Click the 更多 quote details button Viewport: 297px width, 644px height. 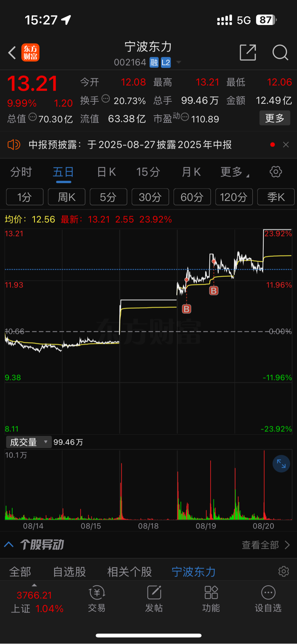pos(275,118)
